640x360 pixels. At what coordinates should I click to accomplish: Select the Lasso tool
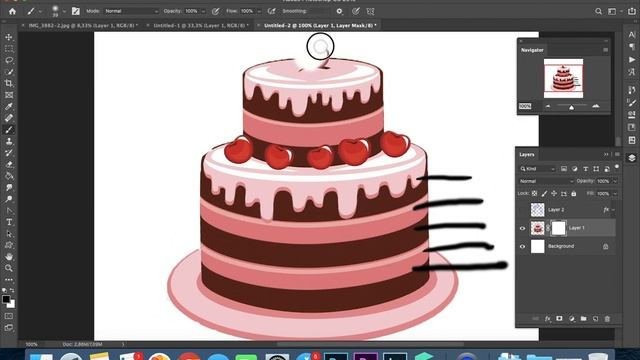click(9, 60)
